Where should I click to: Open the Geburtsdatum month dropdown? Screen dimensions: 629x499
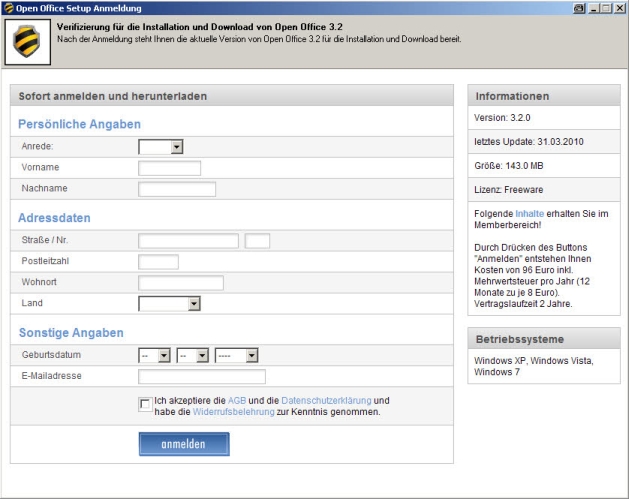click(192, 355)
